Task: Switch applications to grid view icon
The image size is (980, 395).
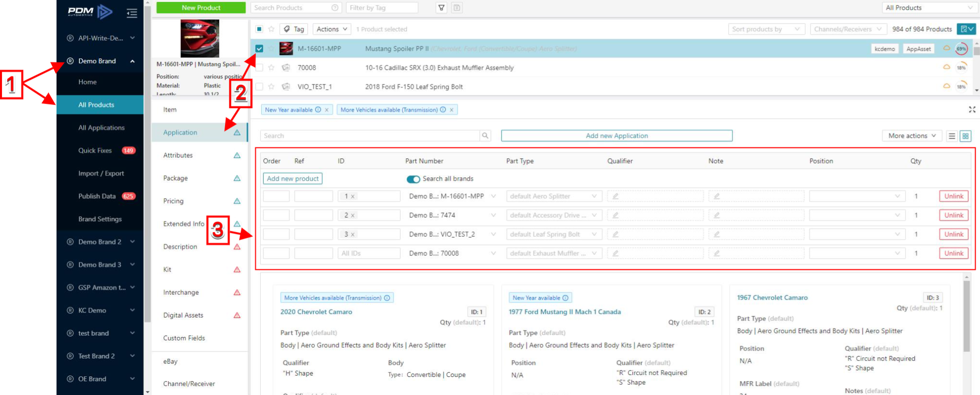Action: (965, 136)
